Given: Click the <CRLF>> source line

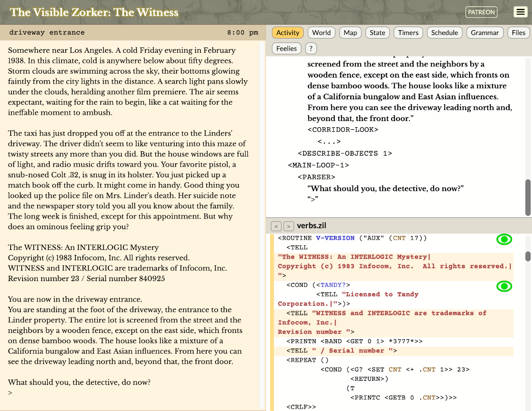Looking at the screenshot, I should coord(301,407).
